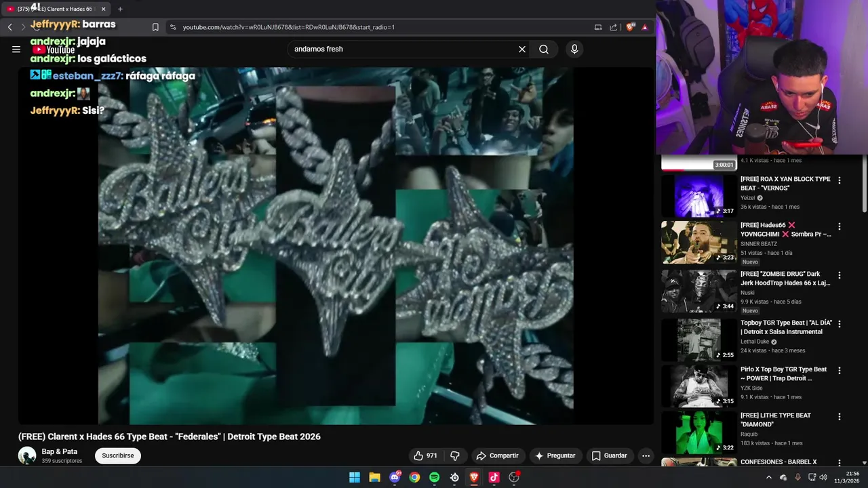Screen dimensions: 868x488
Task: Visit Nuski channel name
Action: [747, 293]
